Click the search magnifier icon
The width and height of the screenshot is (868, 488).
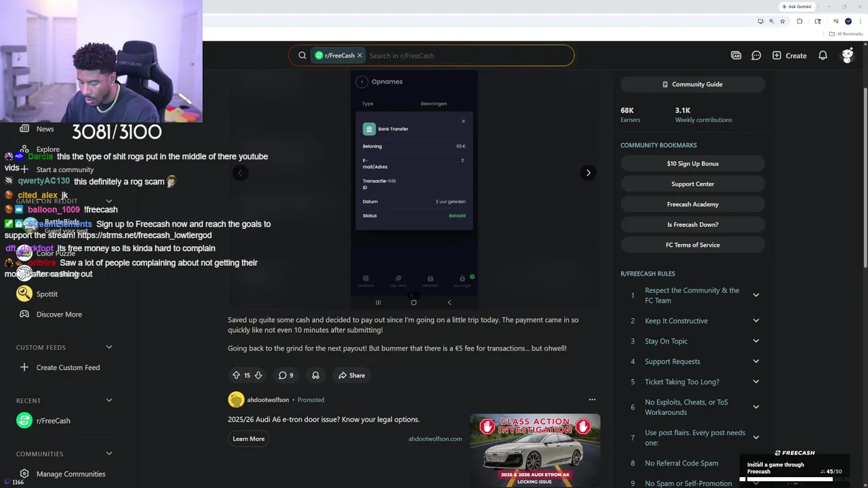coord(302,56)
